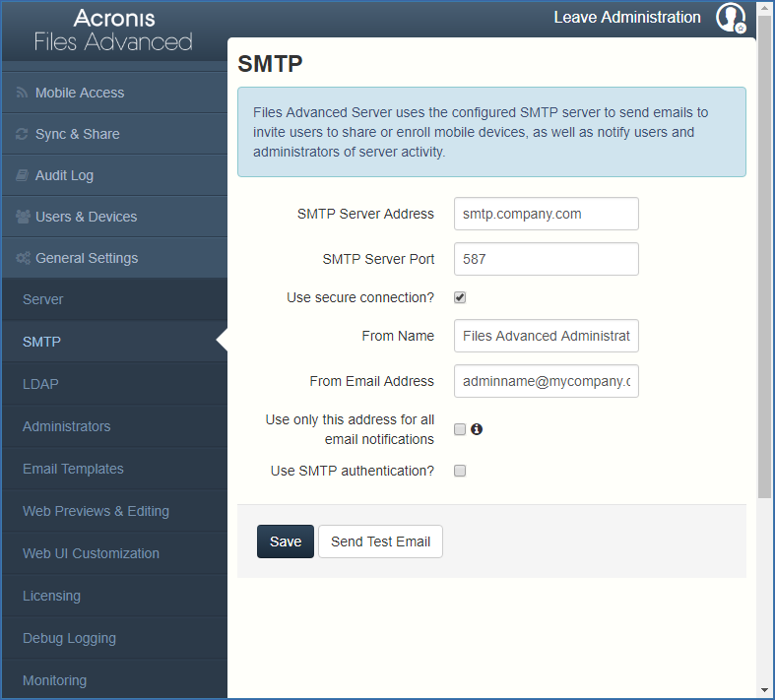Open Web UI Customization settings
This screenshot has height=700, width=775.
[114, 553]
